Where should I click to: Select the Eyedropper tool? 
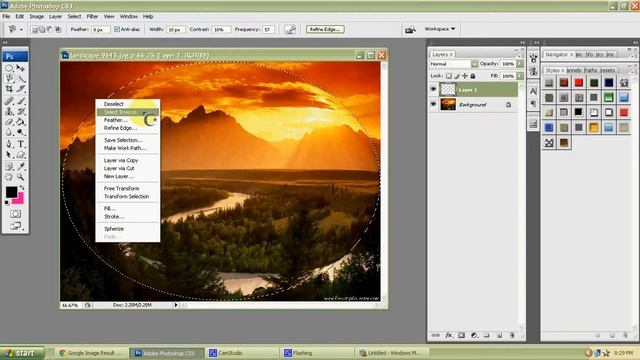pyautogui.click(x=20, y=166)
